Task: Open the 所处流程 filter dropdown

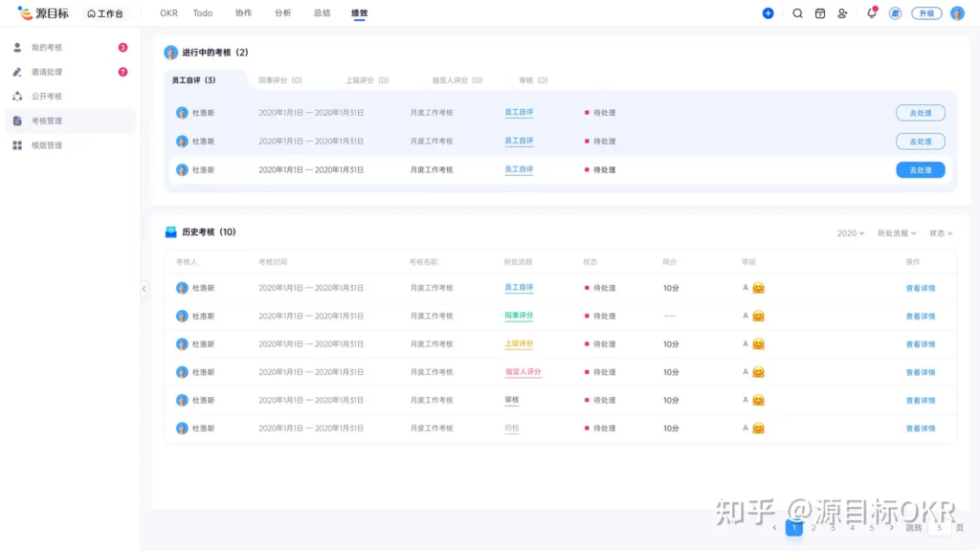Action: (897, 233)
